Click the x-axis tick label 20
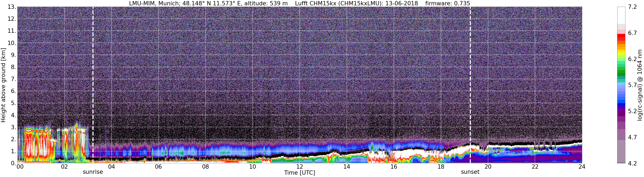The width and height of the screenshot is (644, 177). tap(488, 167)
